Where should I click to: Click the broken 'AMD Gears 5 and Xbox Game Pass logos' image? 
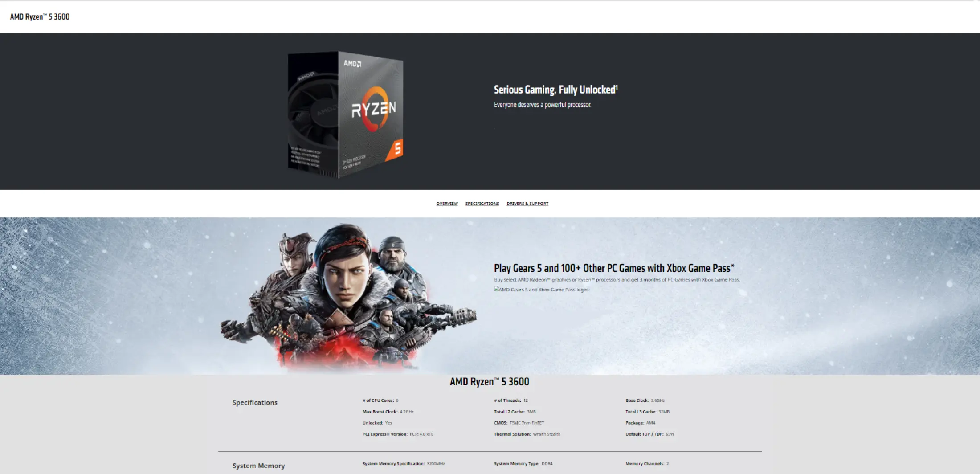coord(541,290)
